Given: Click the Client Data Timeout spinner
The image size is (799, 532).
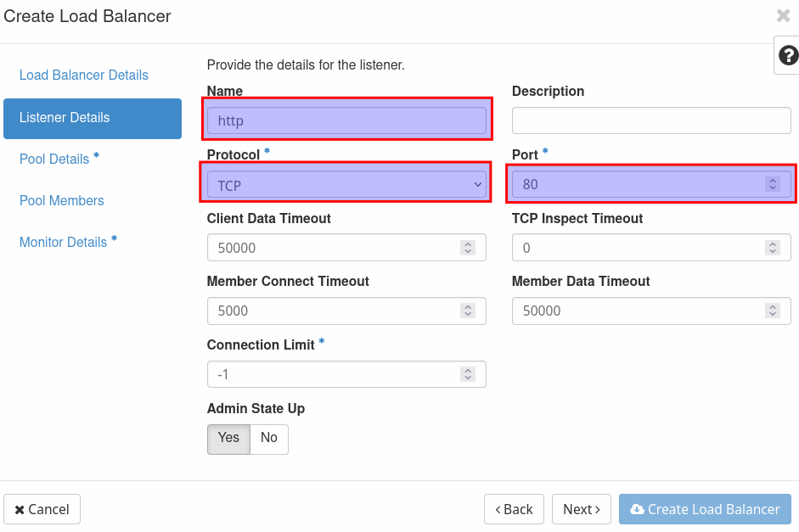Looking at the screenshot, I should 467,248.
